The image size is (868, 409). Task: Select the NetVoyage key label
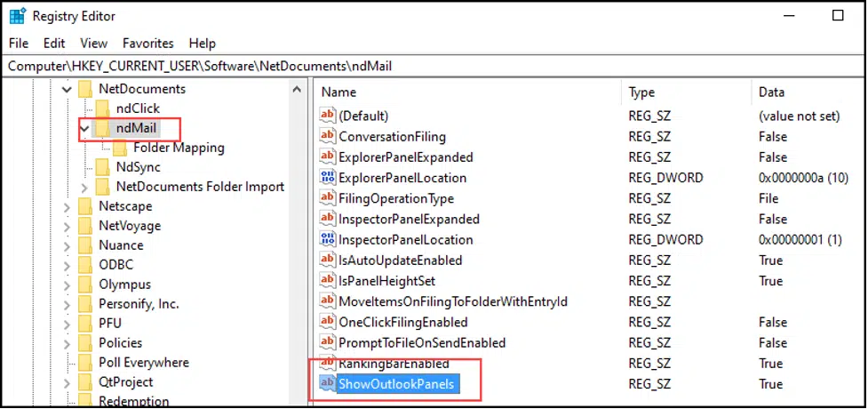click(x=130, y=226)
